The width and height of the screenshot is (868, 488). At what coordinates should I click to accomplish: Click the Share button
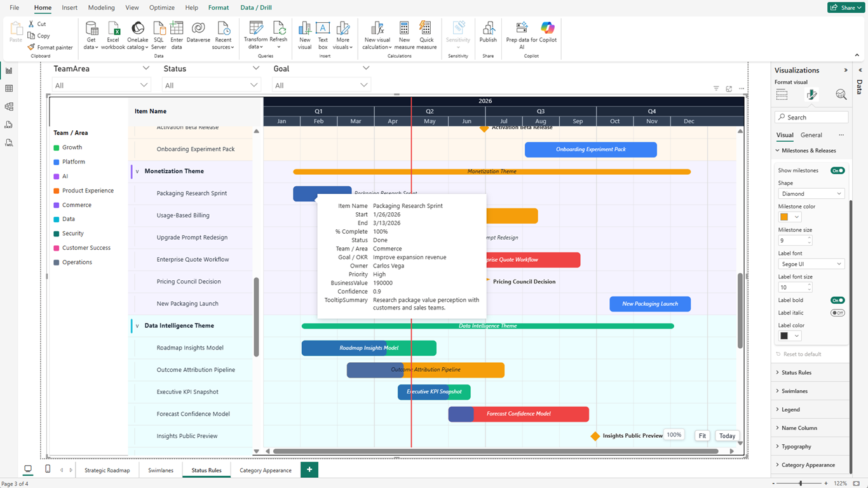844,8
